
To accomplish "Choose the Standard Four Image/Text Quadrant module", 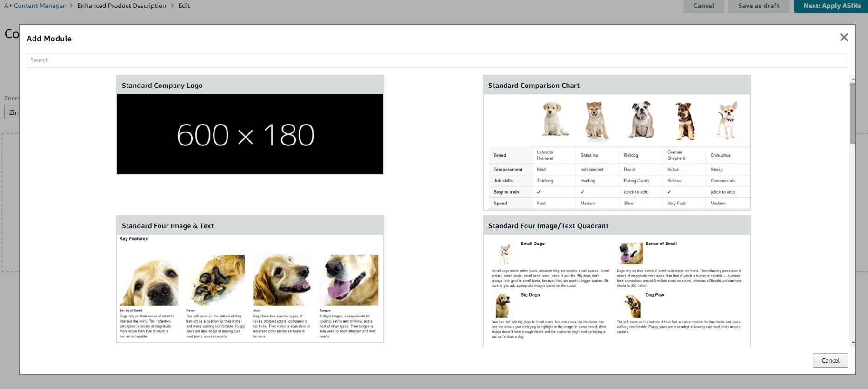I will pos(617,281).
